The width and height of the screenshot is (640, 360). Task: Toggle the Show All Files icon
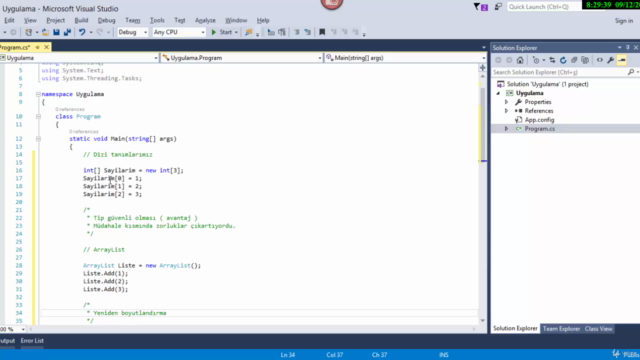pos(585,60)
